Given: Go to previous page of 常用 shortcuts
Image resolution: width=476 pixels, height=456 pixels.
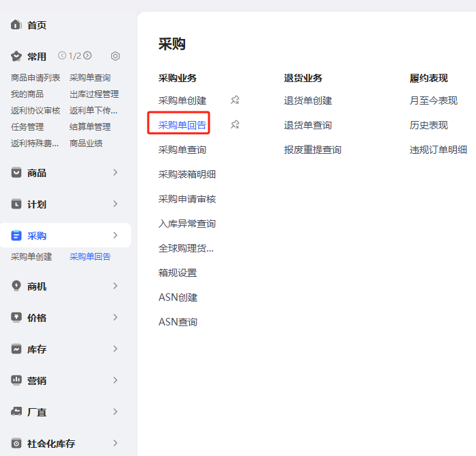Looking at the screenshot, I should point(62,56).
